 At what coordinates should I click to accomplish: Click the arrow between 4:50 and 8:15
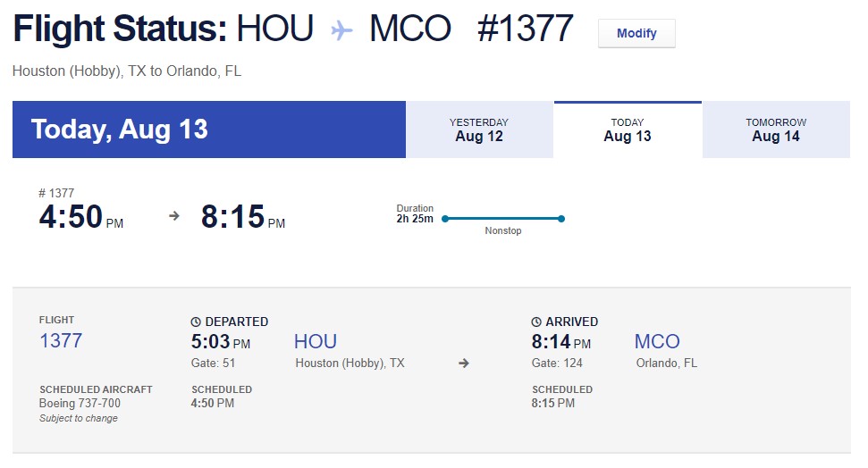click(x=174, y=216)
